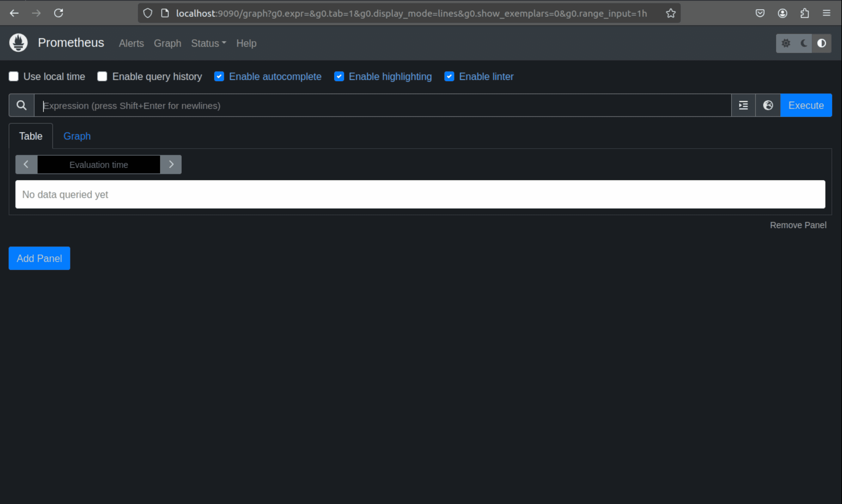Open the shield tracking protection icon
Screen dimensions: 842x504
[x=148, y=13]
